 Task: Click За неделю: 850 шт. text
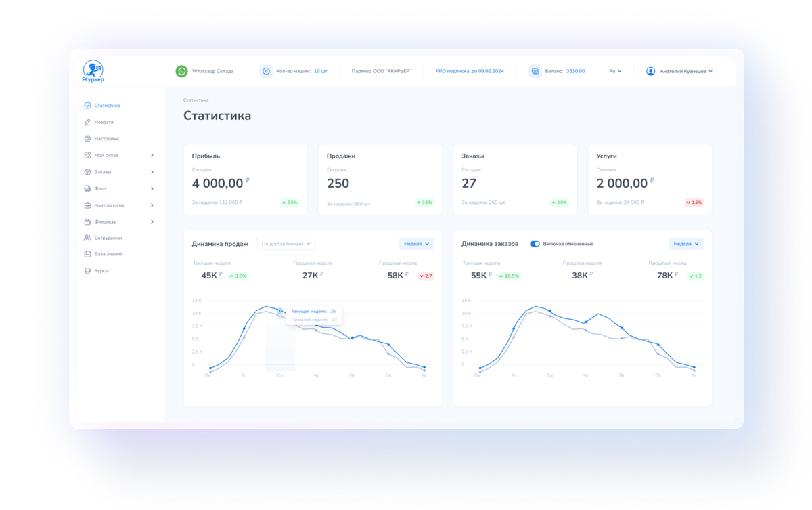coord(348,203)
